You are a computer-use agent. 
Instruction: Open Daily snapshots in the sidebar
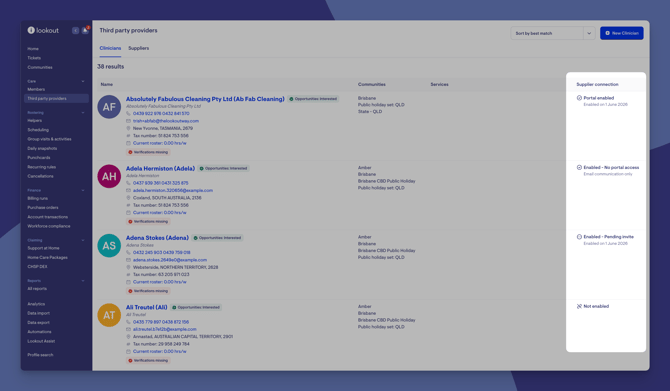pos(42,148)
